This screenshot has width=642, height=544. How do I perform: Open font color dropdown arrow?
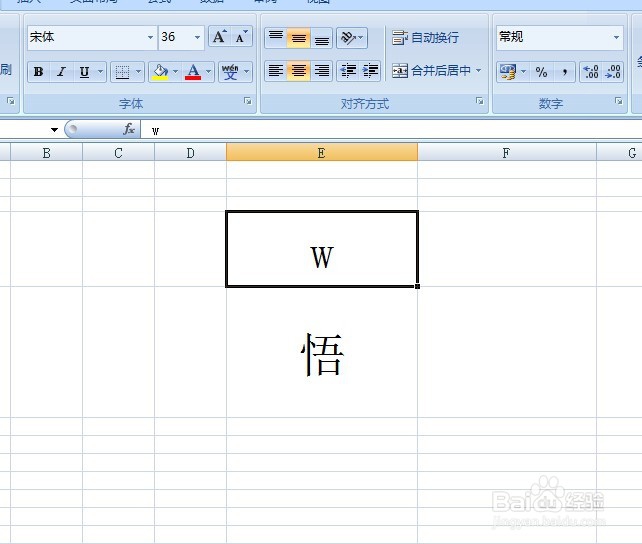(x=208, y=72)
